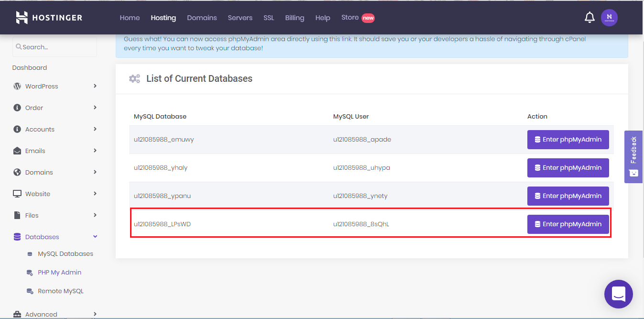The width and height of the screenshot is (644, 319).
Task: Select the Hosting tab
Action: click(x=163, y=18)
